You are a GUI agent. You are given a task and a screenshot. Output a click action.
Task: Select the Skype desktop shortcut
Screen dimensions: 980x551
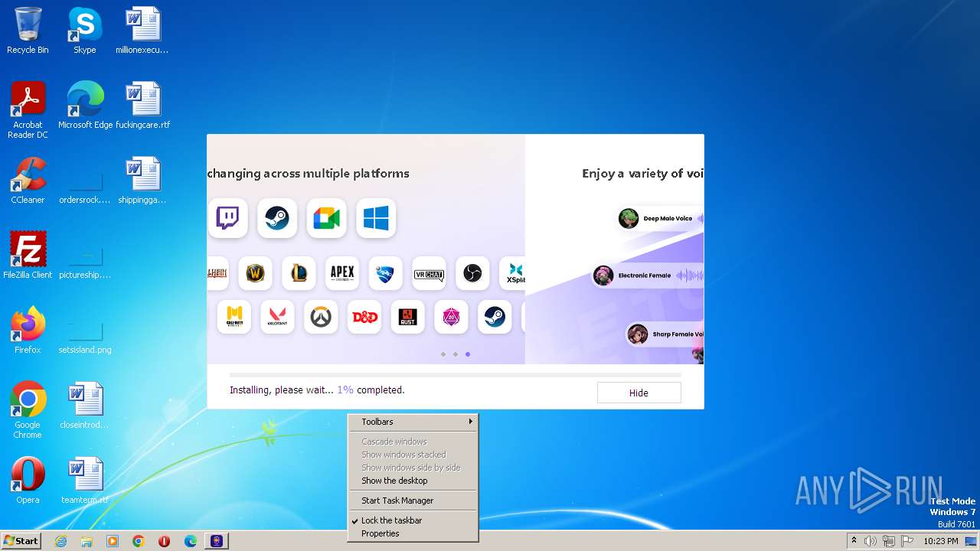pos(84,31)
